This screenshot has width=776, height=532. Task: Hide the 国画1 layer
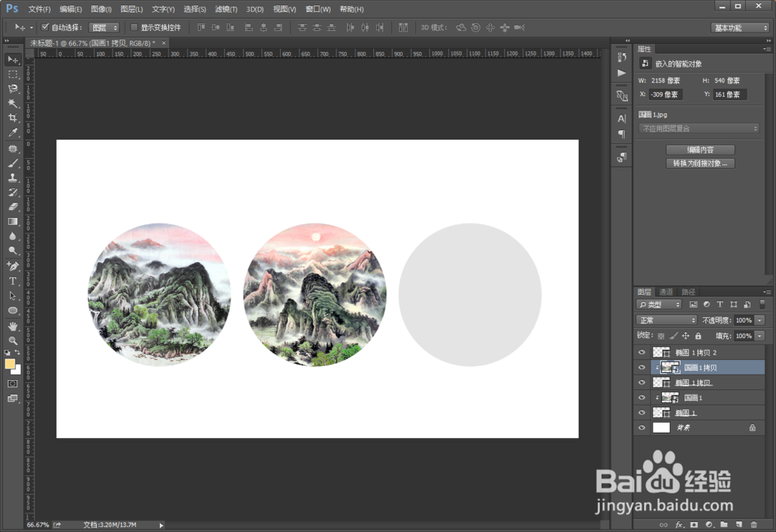click(642, 398)
